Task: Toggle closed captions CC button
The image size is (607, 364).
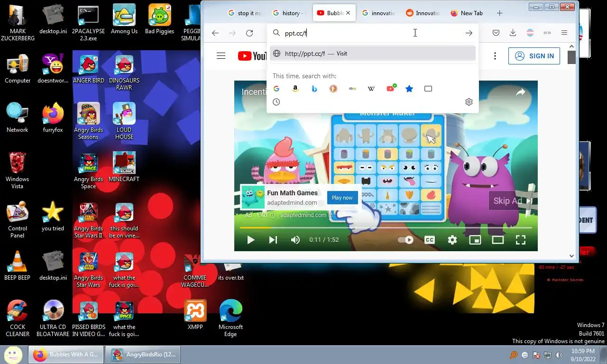Action: tap(430, 240)
